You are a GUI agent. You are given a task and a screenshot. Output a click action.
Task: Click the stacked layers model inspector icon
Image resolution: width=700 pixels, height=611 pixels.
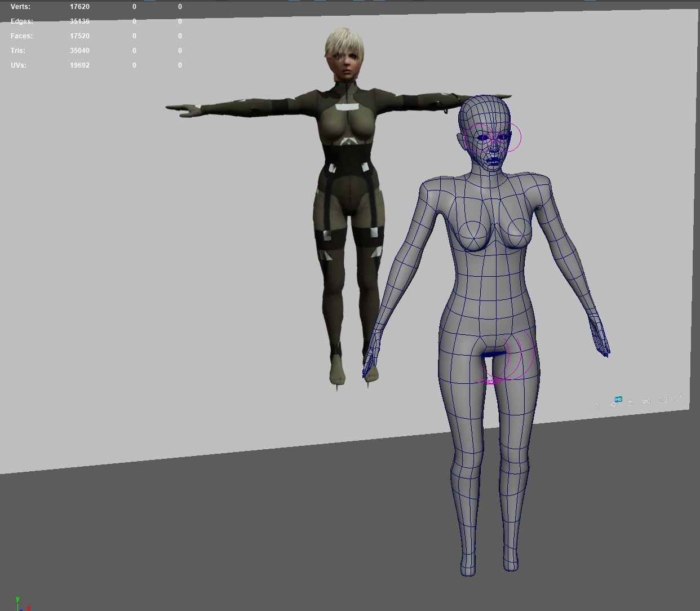(x=630, y=402)
